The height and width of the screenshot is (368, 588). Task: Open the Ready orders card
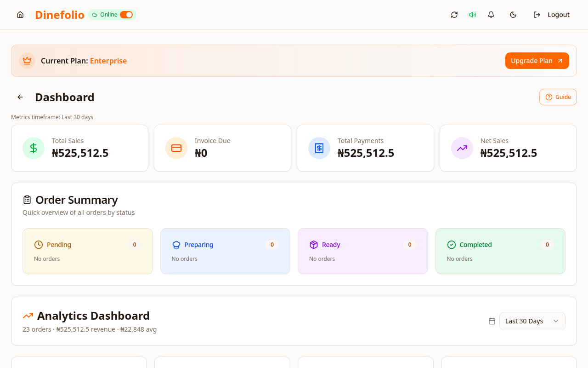363,251
